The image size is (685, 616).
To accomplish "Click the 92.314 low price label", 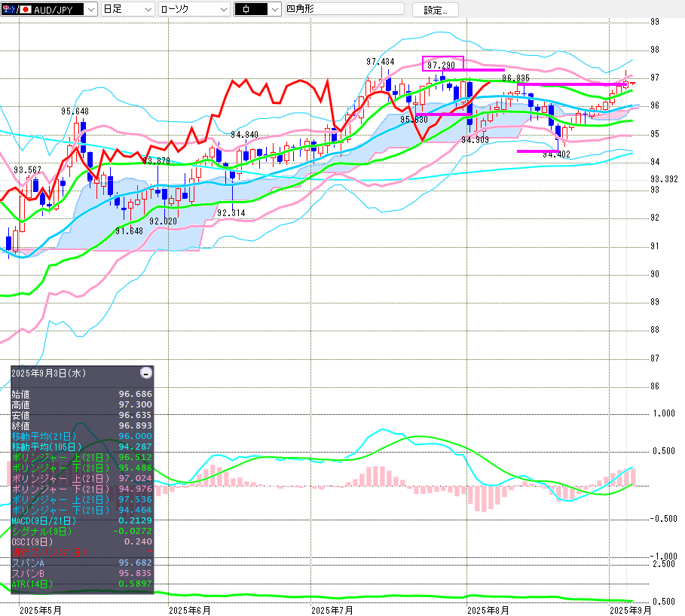I will pyautogui.click(x=231, y=213).
